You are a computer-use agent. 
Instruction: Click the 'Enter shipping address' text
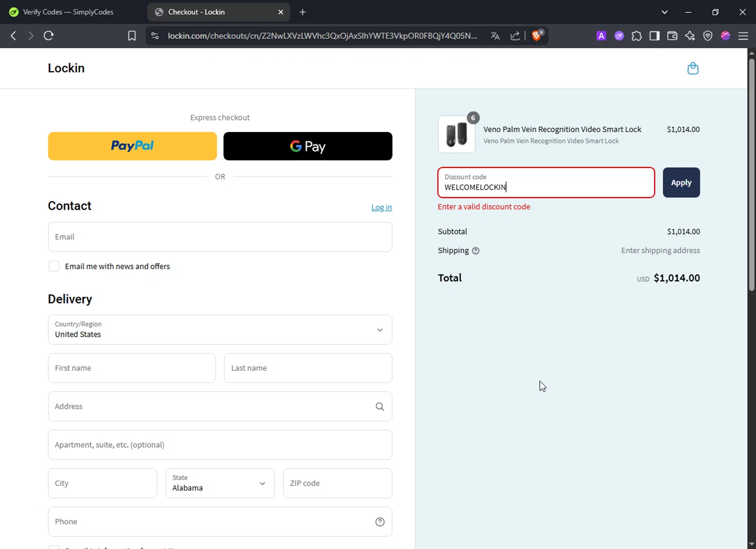coord(661,251)
